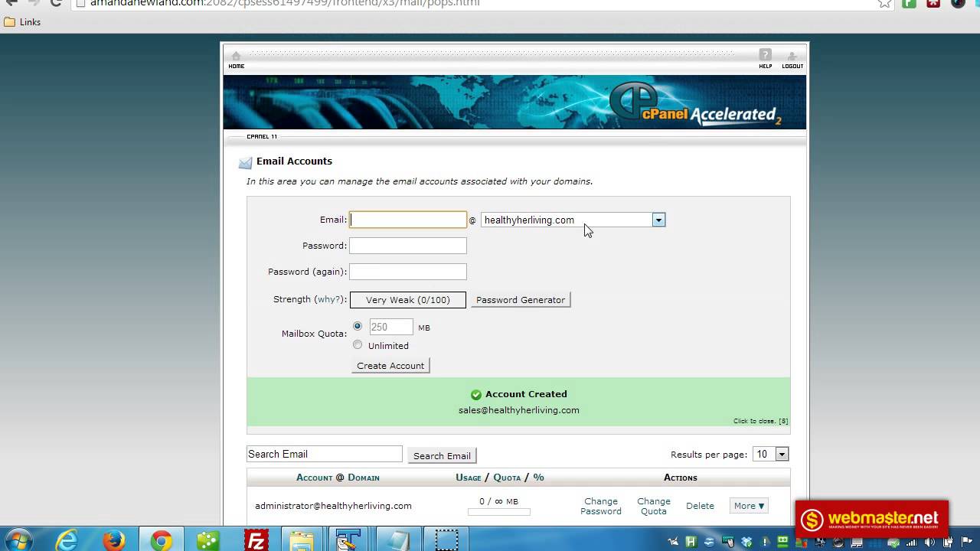Click the administrator usage progress bar
Viewport: 980px width, 551px height.
[499, 512]
